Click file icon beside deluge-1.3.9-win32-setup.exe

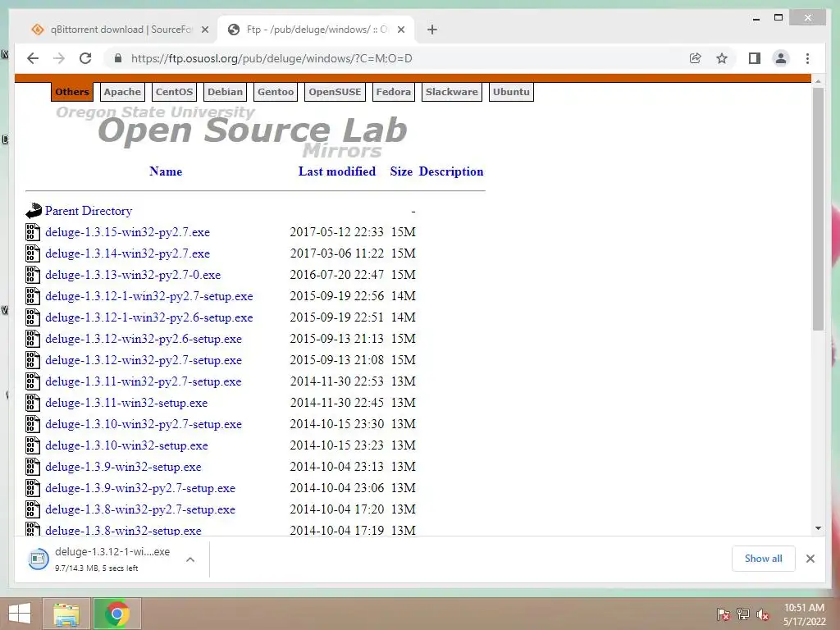(x=33, y=467)
